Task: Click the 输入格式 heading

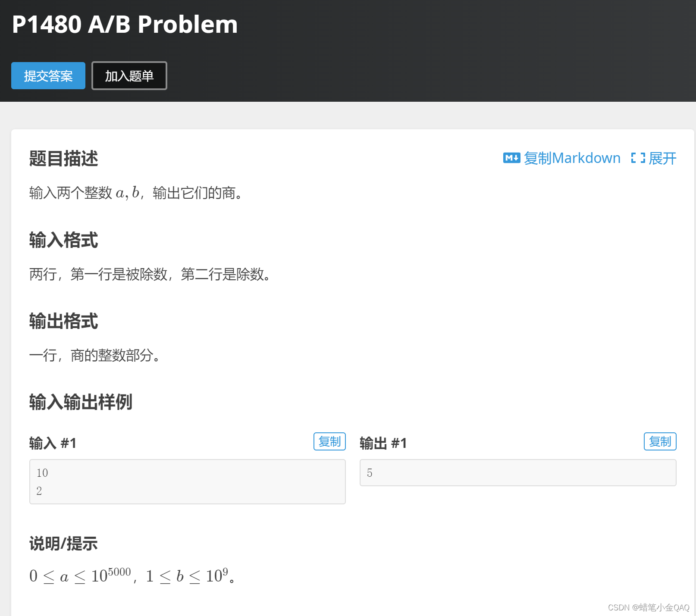Action: point(64,240)
